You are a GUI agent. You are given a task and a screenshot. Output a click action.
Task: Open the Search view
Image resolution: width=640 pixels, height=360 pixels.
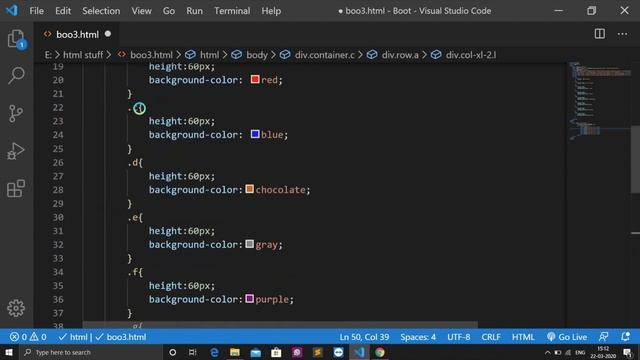16,76
